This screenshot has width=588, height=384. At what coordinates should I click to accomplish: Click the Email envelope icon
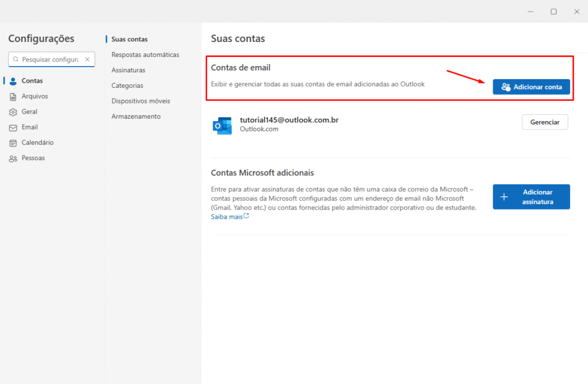[x=13, y=127]
